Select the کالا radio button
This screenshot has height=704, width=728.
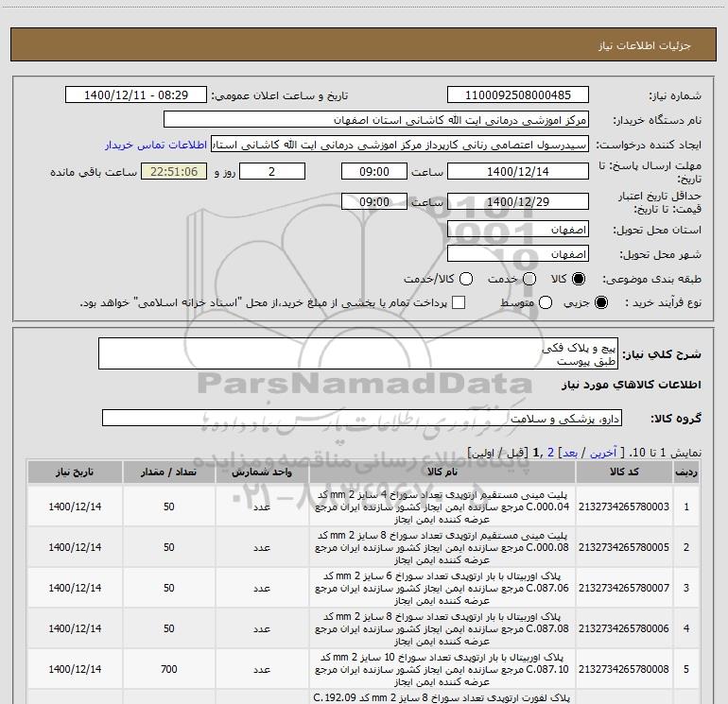pyautogui.click(x=579, y=279)
